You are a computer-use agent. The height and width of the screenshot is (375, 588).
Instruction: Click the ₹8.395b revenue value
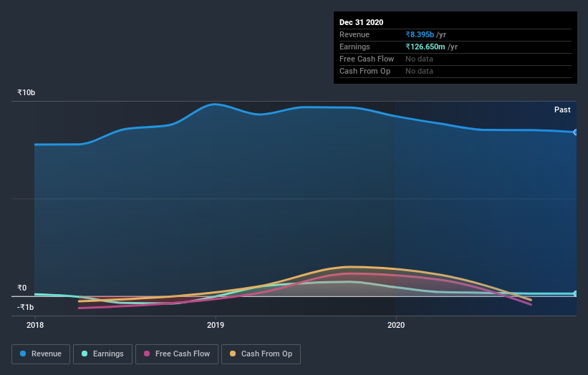pyautogui.click(x=420, y=34)
